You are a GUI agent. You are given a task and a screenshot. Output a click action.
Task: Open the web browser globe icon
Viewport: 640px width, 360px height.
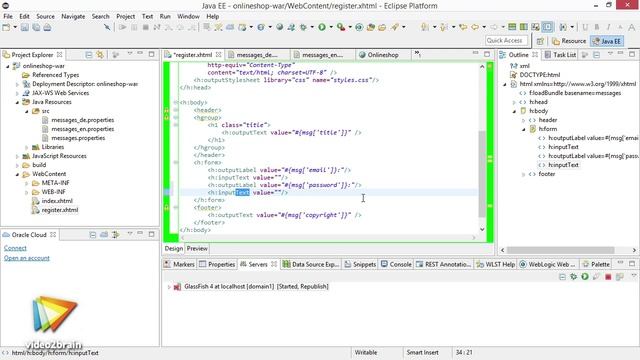(x=280, y=27)
